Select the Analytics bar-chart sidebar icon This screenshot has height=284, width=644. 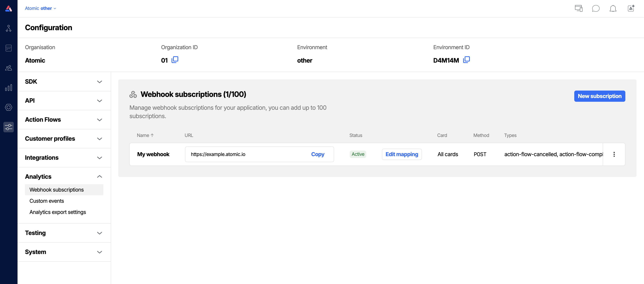click(x=9, y=88)
